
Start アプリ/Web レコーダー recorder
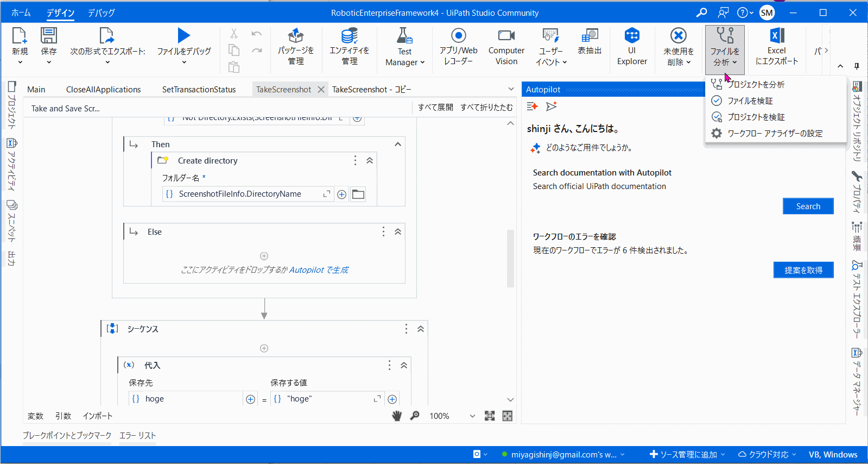(x=459, y=46)
